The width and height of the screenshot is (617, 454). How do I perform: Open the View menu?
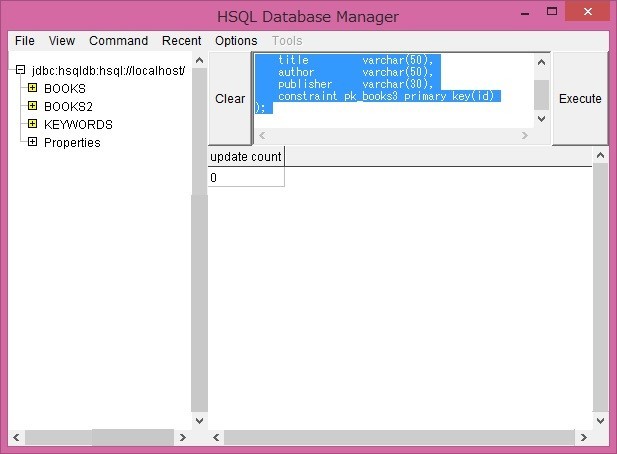[x=62, y=41]
